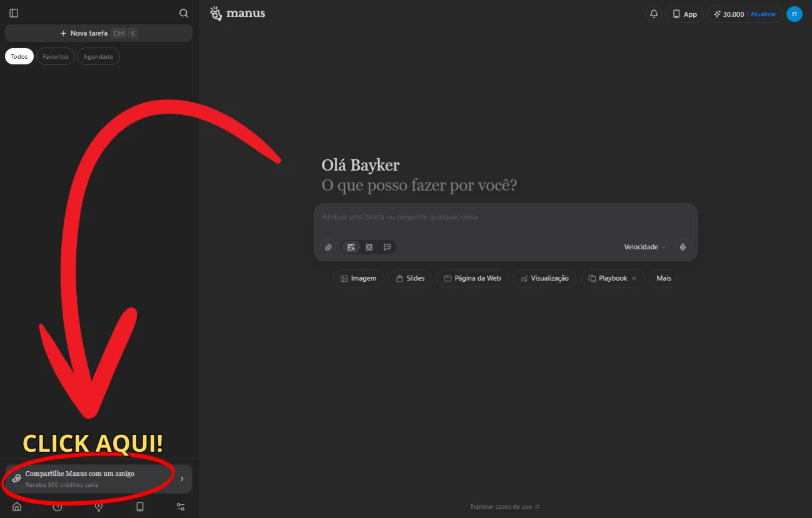This screenshot has width=812, height=518.
Task: Open Compartilhe Manus com um amigo
Action: pyautogui.click(x=99, y=479)
